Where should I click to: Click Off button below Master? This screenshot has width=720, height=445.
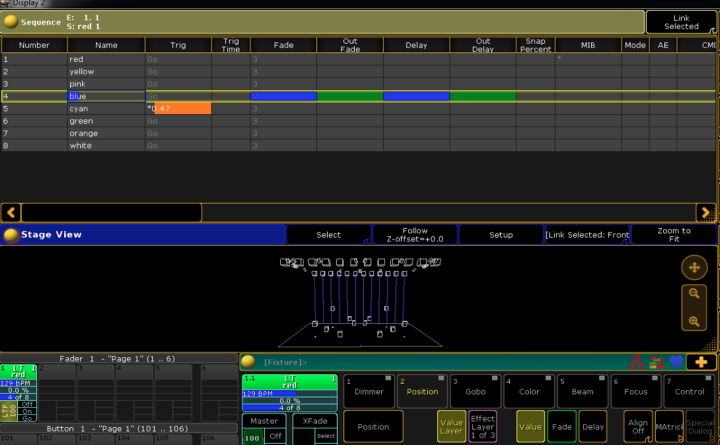pyautogui.click(x=275, y=436)
